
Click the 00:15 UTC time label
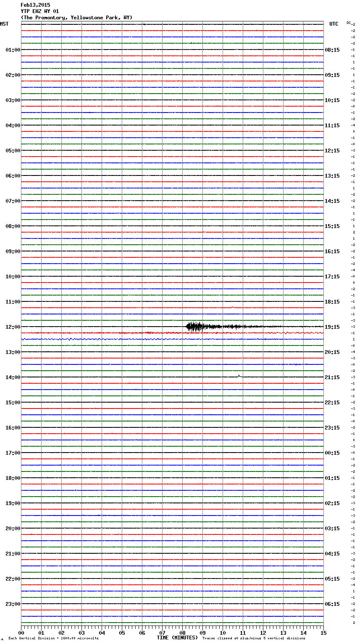click(332, 453)
